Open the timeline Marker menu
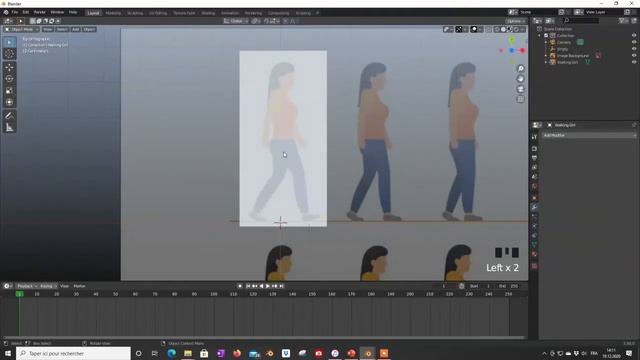 [x=79, y=286]
